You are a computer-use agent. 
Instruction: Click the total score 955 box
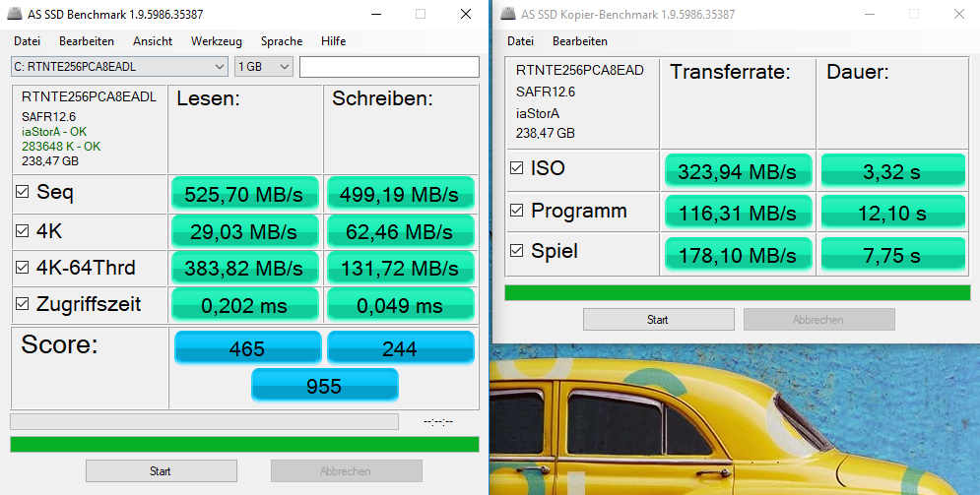pos(324,386)
